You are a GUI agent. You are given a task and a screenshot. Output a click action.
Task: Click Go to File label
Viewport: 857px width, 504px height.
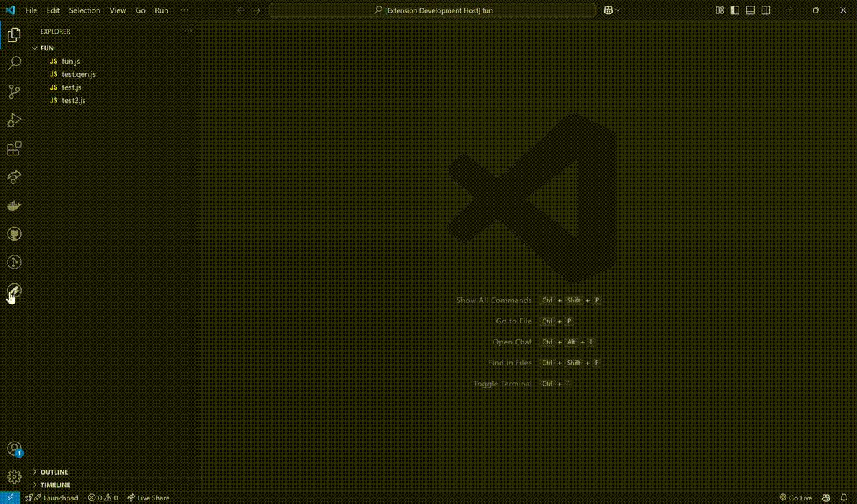pos(514,321)
